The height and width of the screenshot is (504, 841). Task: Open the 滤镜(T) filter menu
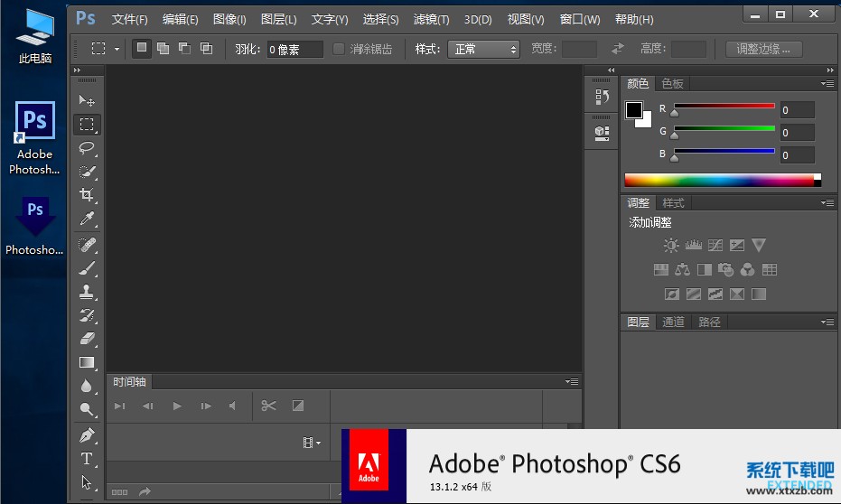click(431, 19)
